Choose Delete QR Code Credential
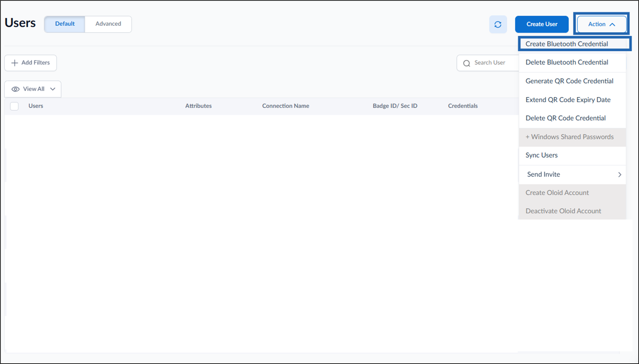Viewport: 639px width, 364px height. (572, 118)
